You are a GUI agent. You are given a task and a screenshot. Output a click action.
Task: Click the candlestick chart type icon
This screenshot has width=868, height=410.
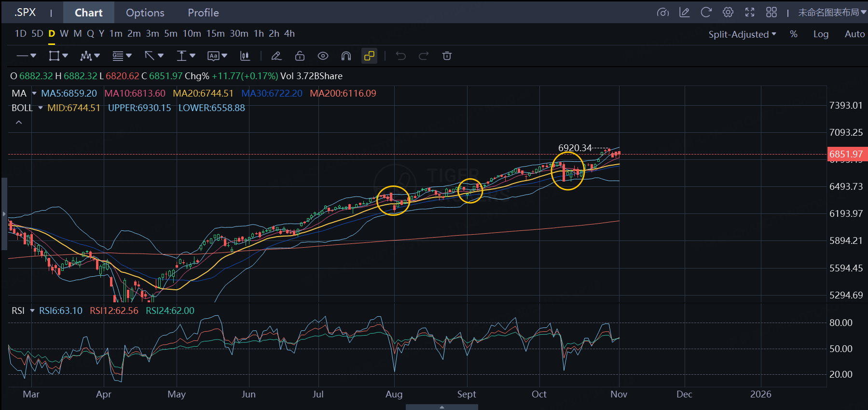[x=245, y=56]
